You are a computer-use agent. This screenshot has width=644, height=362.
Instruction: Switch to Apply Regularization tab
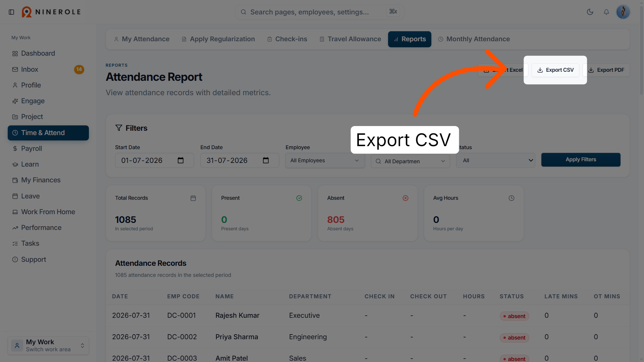pos(218,39)
